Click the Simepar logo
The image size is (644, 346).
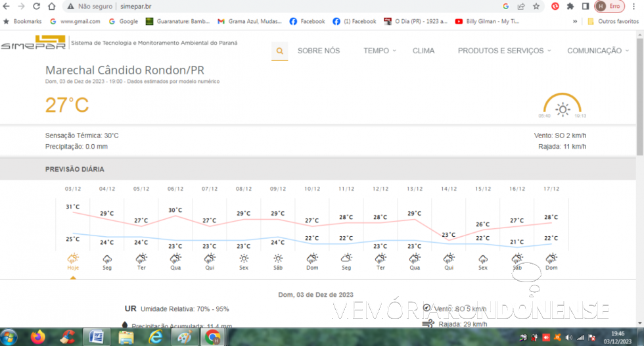point(33,43)
